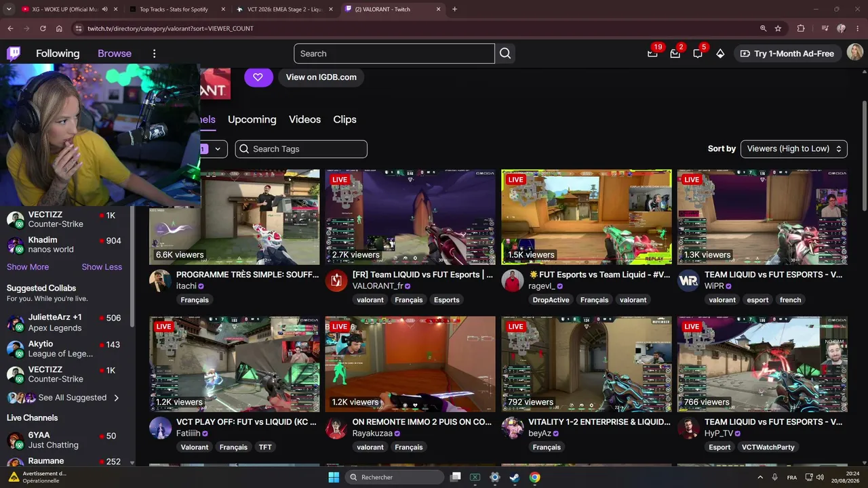Bookmark this page with the star icon
Screen dimensions: 868x488
(778, 28)
